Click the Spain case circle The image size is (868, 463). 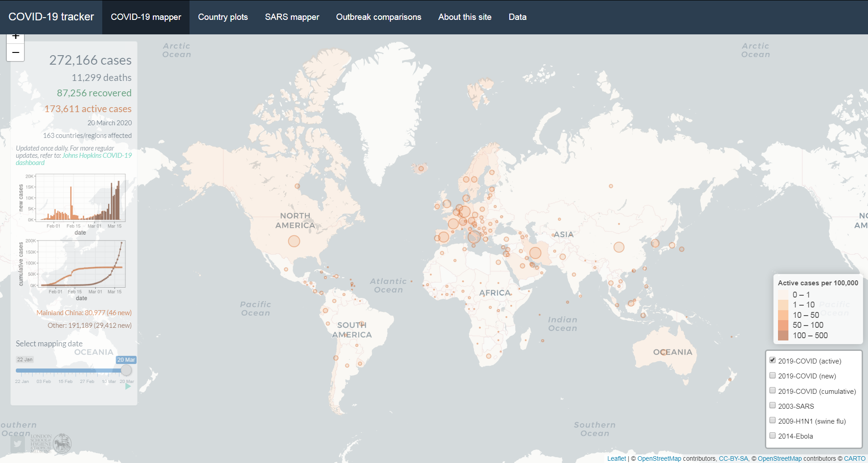[x=443, y=237]
